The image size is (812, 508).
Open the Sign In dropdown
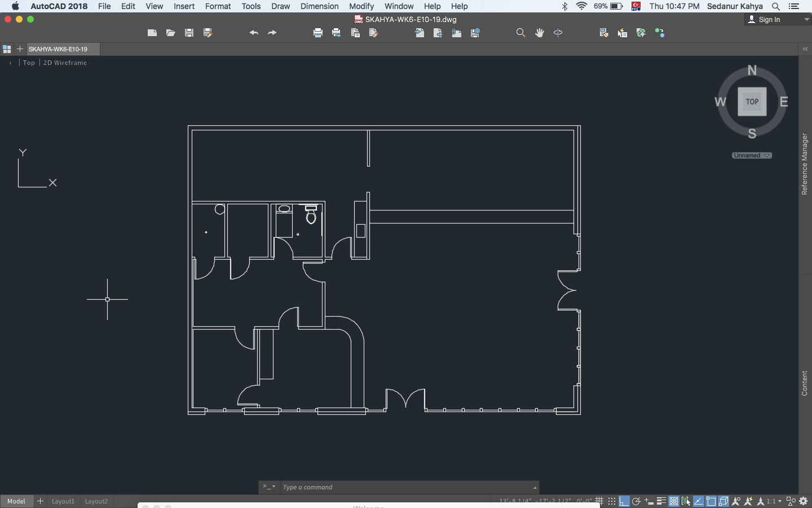tap(778, 19)
